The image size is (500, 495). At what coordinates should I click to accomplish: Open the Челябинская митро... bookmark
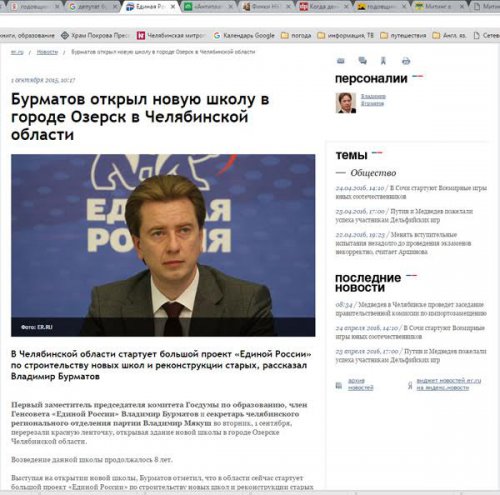click(x=171, y=35)
